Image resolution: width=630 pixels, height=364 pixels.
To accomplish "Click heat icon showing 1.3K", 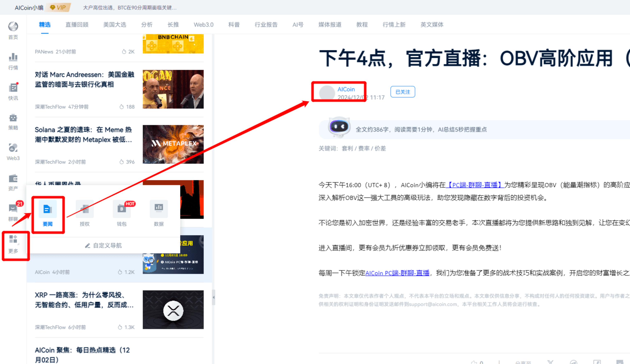I will (120, 327).
